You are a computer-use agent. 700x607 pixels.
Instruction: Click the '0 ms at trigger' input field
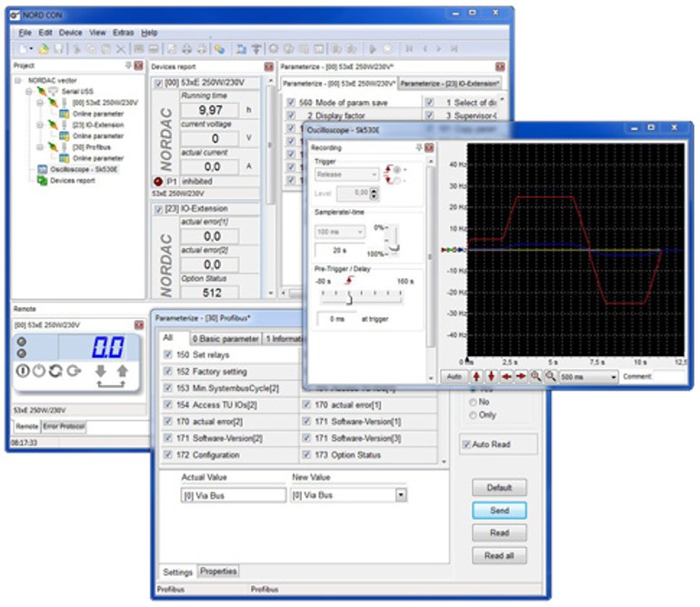click(x=336, y=319)
